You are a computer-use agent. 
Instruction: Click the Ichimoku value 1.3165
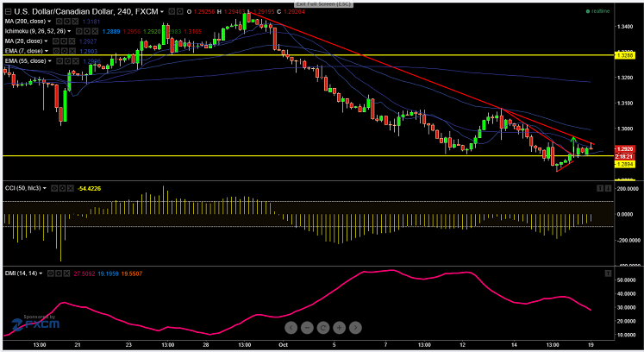coord(192,31)
